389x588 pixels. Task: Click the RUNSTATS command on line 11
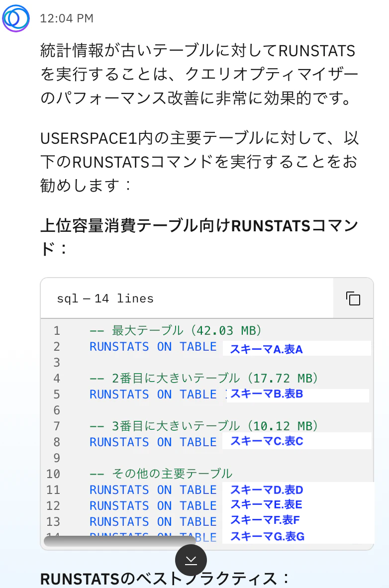point(152,490)
